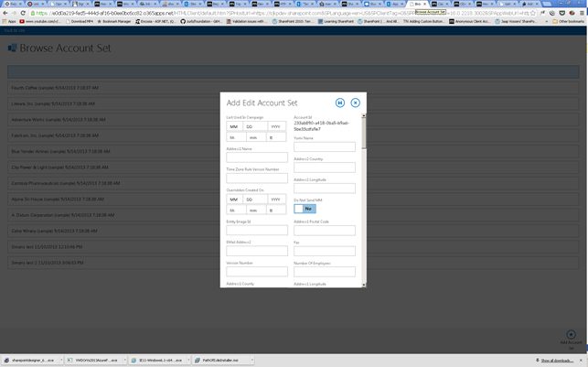
Task: Close the Add Edit Account Set dialog
Action: tap(356, 103)
